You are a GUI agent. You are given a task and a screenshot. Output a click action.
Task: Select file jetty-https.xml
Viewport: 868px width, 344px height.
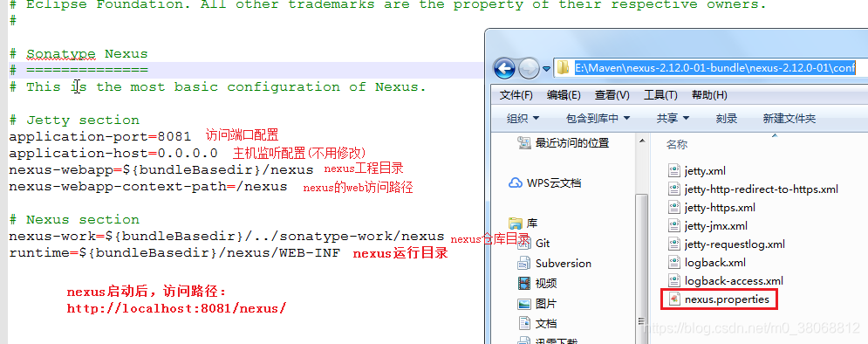click(x=720, y=208)
